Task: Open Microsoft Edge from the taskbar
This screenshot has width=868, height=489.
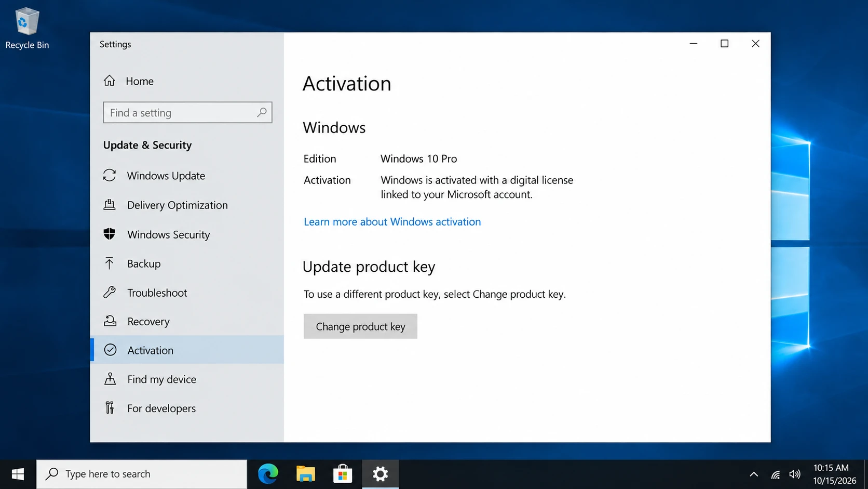Action: 268,474
